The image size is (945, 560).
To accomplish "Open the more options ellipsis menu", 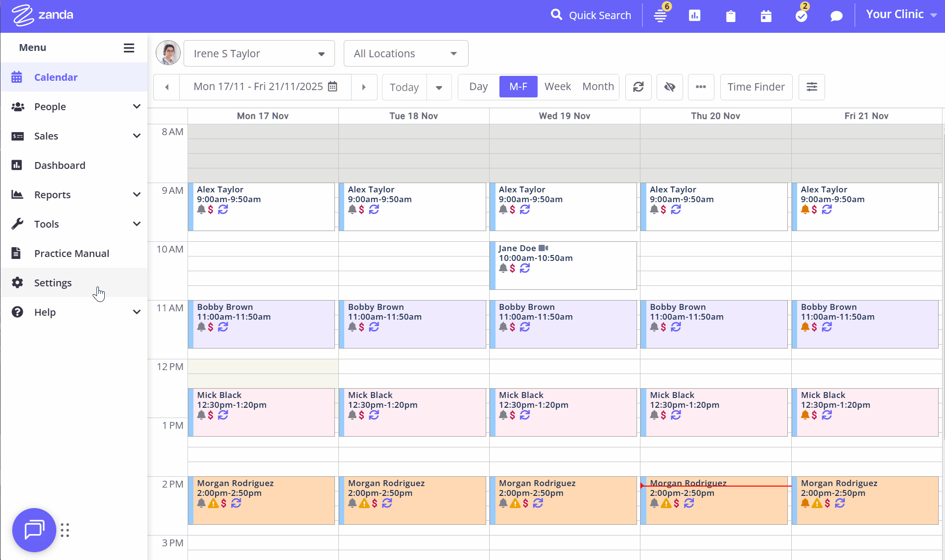I will click(x=701, y=87).
